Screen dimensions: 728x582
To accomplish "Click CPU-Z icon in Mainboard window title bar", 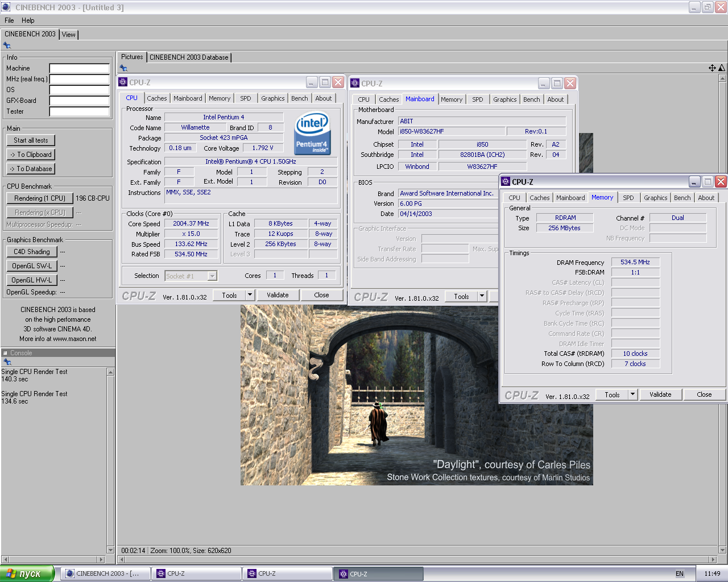I will tap(355, 84).
